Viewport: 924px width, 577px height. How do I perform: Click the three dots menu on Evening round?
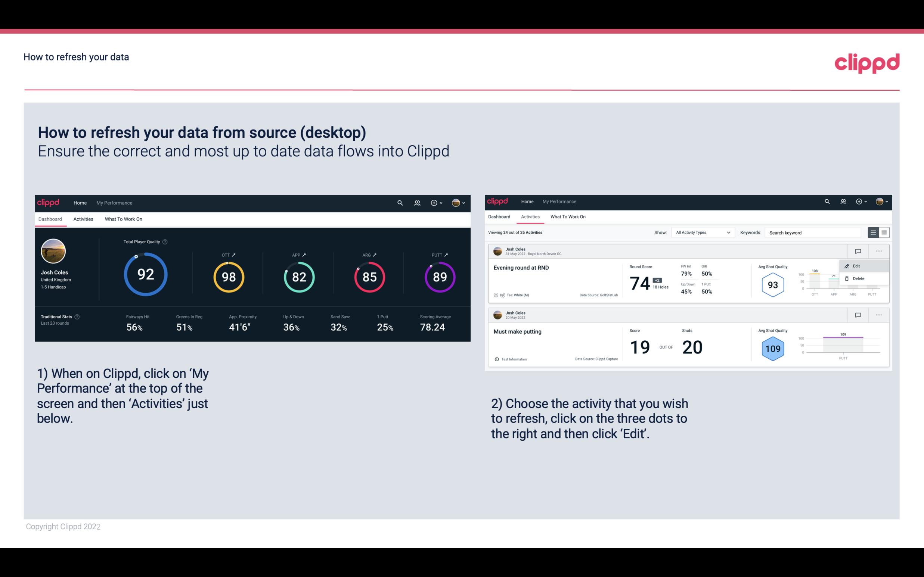tap(879, 250)
